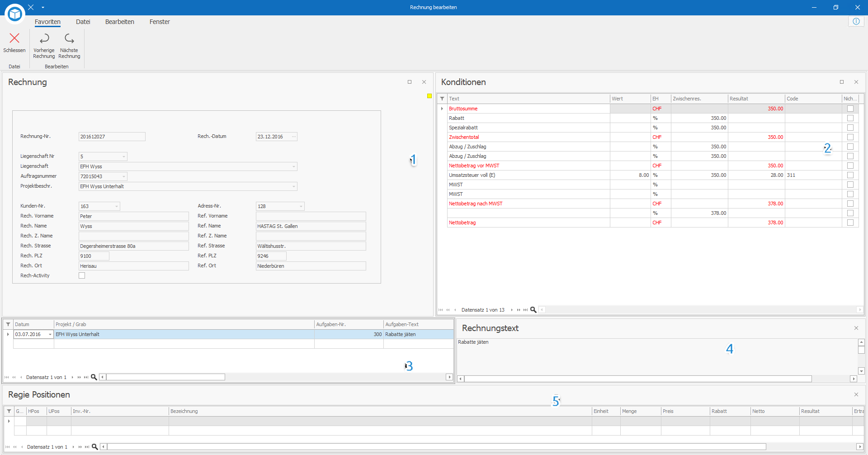
Task: Toggle the Rech-Activity checkbox
Action: (x=82, y=275)
